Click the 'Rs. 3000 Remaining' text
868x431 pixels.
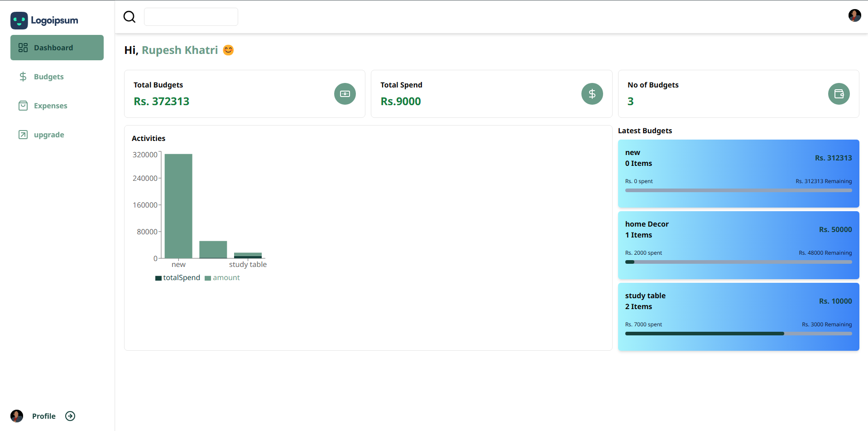point(827,324)
